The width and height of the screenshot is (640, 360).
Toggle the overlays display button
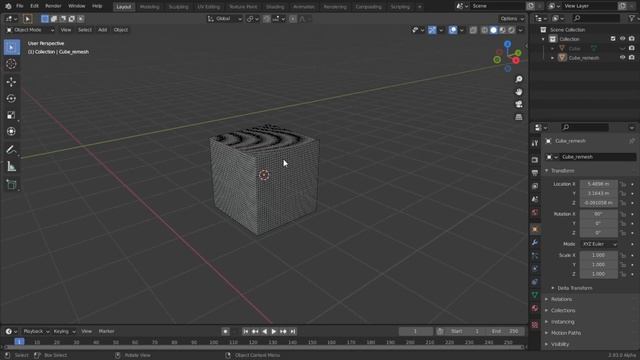point(453,30)
